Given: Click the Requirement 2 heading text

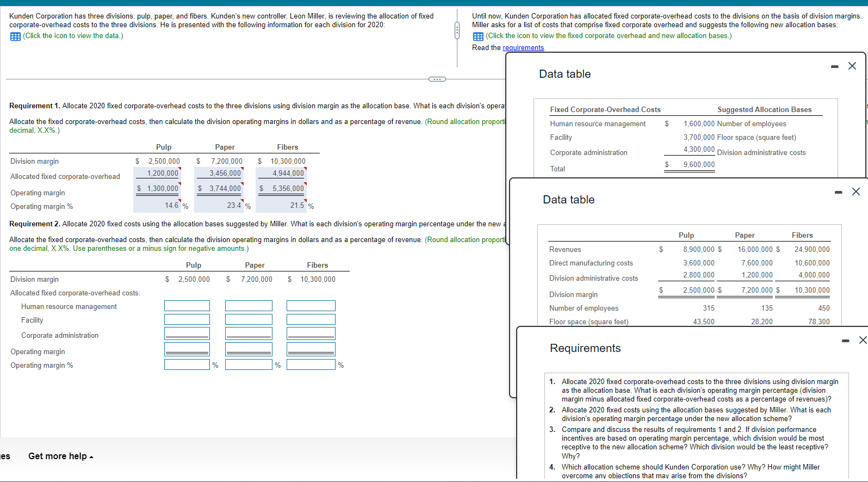Looking at the screenshot, I should (x=35, y=224).
